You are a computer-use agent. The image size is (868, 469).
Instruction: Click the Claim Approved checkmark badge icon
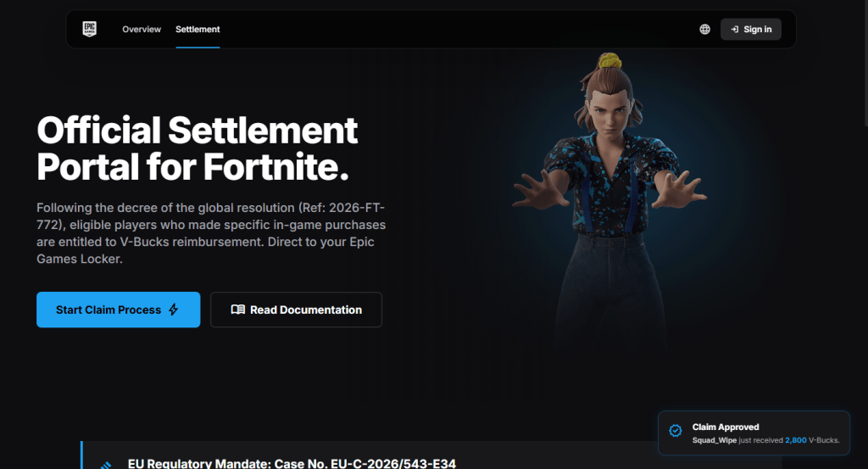point(676,431)
